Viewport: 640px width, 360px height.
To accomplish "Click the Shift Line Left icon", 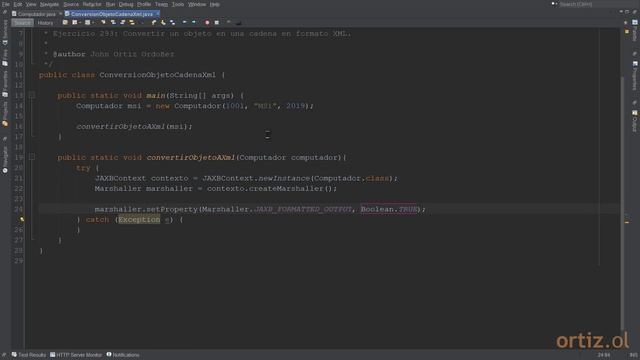I will (x=184, y=22).
